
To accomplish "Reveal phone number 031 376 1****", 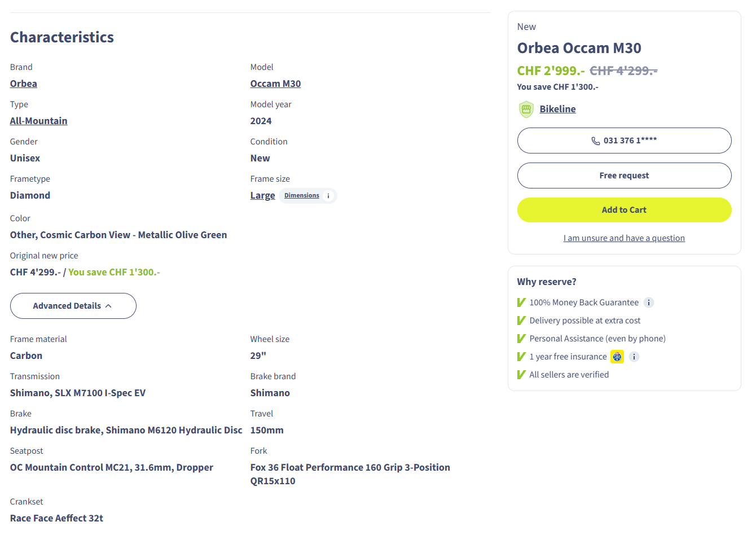I will pyautogui.click(x=624, y=141).
